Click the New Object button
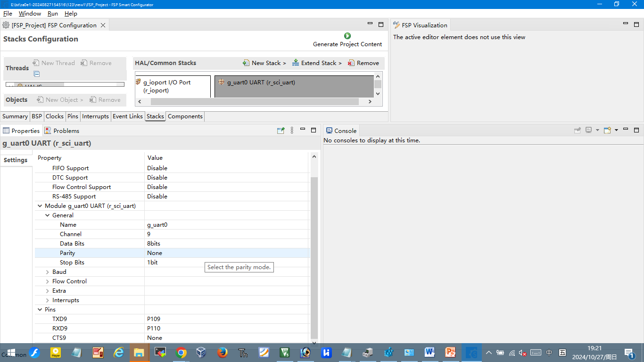 pyautogui.click(x=60, y=99)
